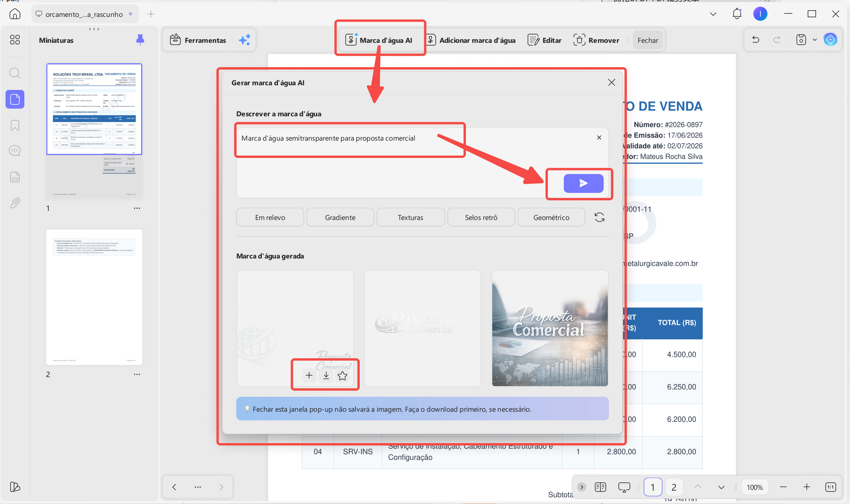Open the Ferramentas menu
850x504 pixels.
198,40
